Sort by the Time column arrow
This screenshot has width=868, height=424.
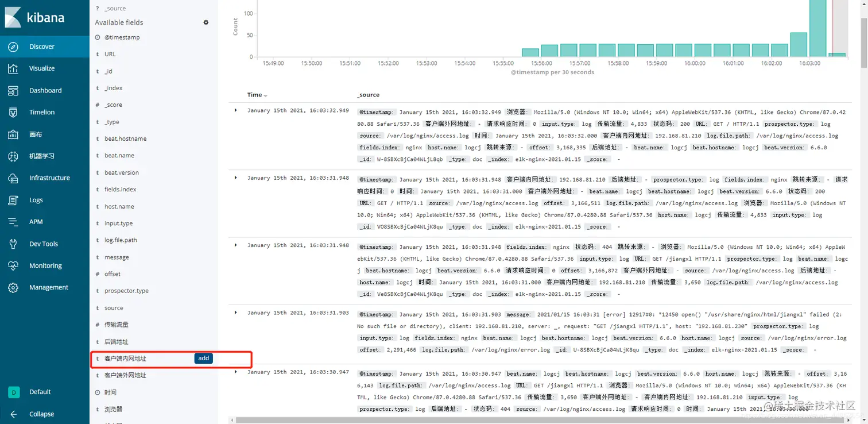(x=265, y=95)
